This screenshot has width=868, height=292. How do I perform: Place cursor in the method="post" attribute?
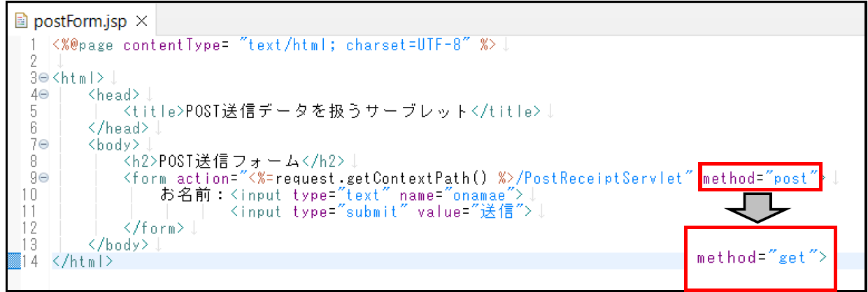[760, 178]
